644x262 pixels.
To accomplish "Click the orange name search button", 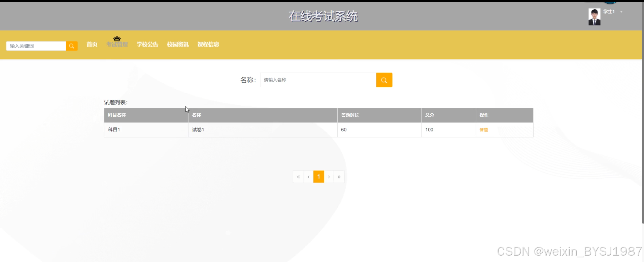I will pos(384,80).
